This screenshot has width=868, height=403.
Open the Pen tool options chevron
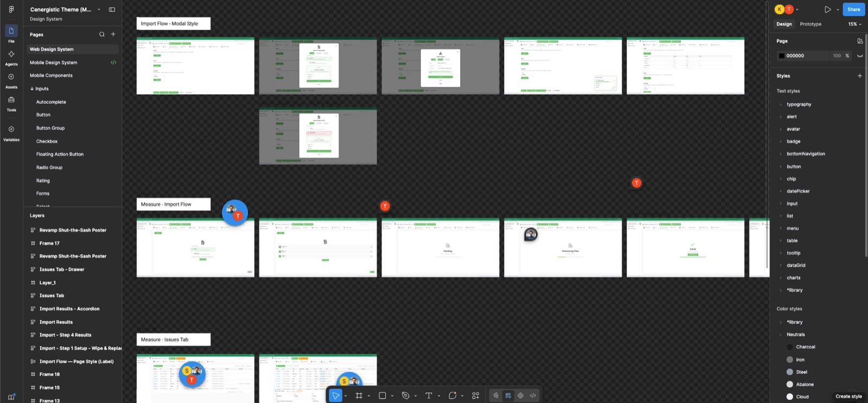[x=416, y=395]
